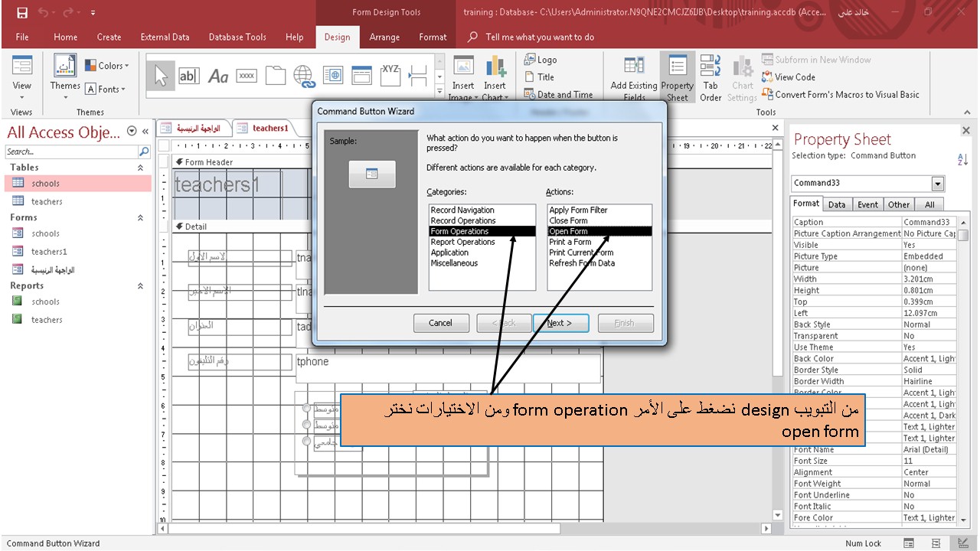The width and height of the screenshot is (980, 551).
Task: Select the Label (Aa) control tool
Action: coord(218,75)
